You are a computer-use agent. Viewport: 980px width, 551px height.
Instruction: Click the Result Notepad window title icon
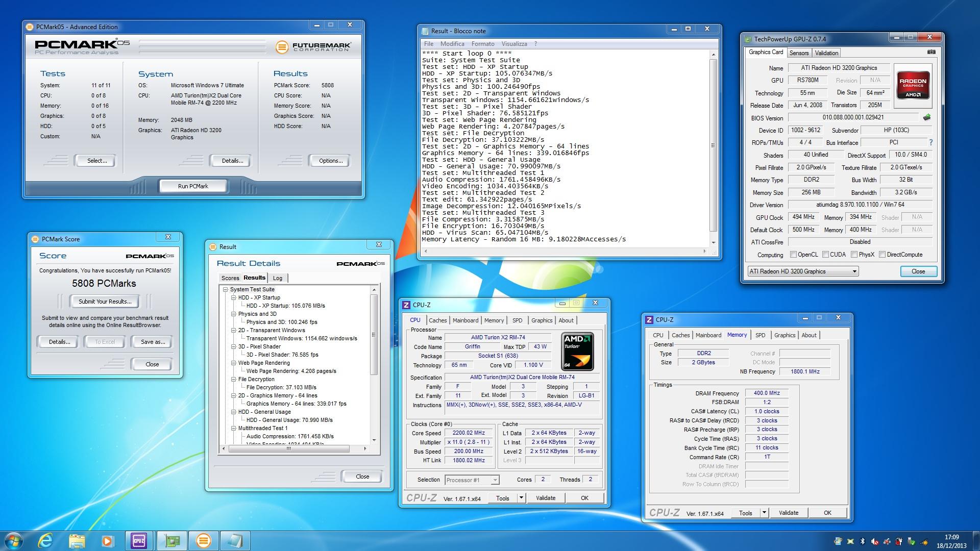pyautogui.click(x=425, y=31)
